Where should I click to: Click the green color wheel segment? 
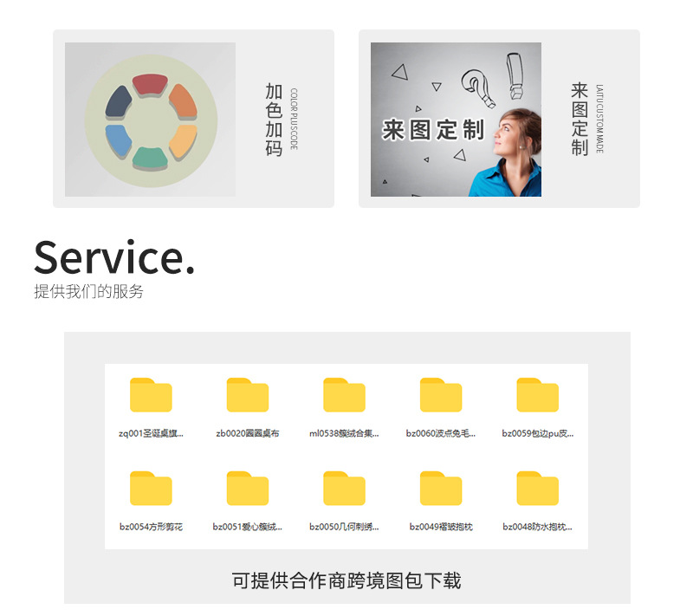[150, 158]
